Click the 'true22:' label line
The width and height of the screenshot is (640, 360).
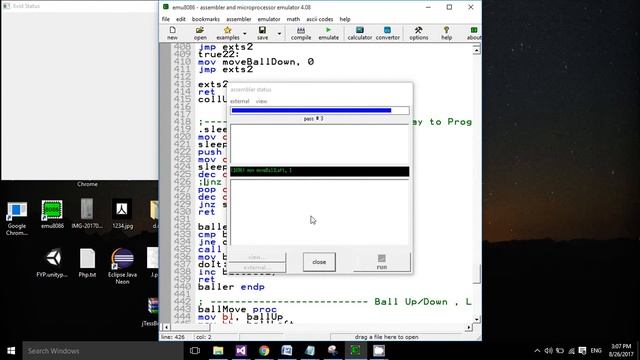219,54
